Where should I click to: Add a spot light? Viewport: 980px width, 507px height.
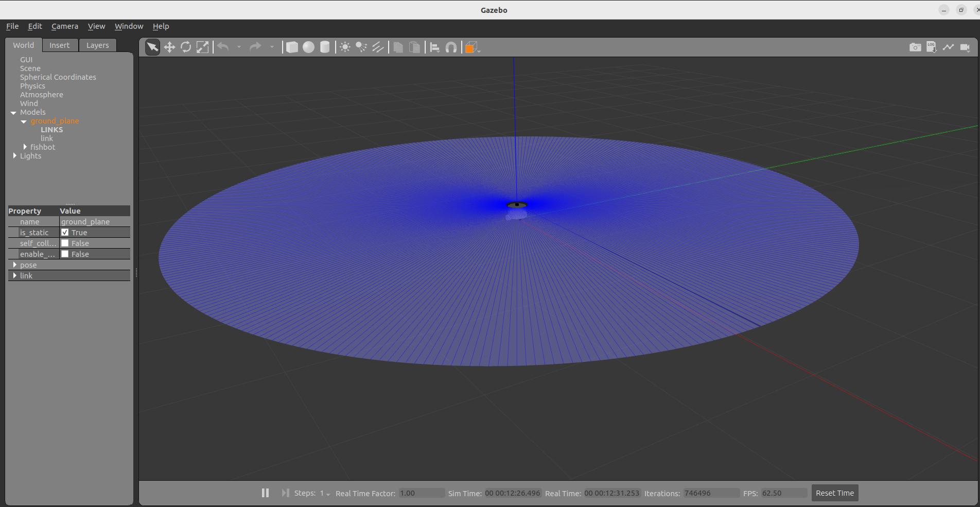361,47
